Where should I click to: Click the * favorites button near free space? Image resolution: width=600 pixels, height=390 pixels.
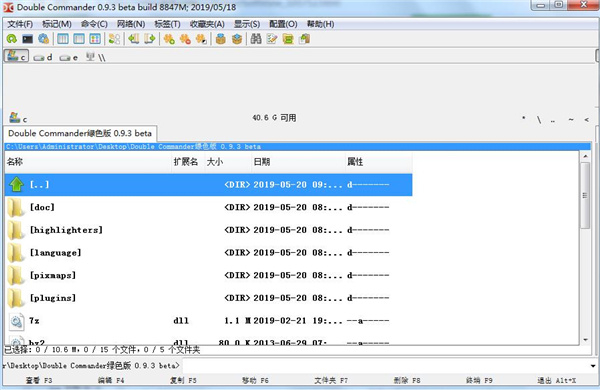point(523,119)
